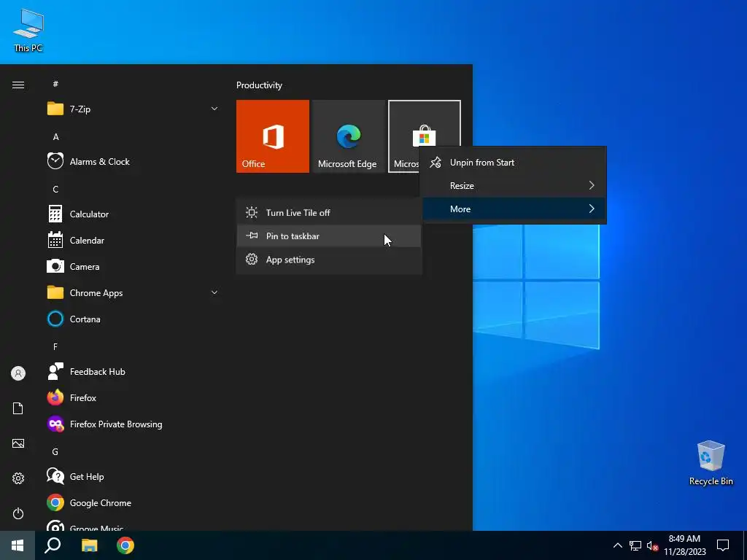The width and height of the screenshot is (747, 560).
Task: Jump to letter # index header
Action: pos(55,84)
